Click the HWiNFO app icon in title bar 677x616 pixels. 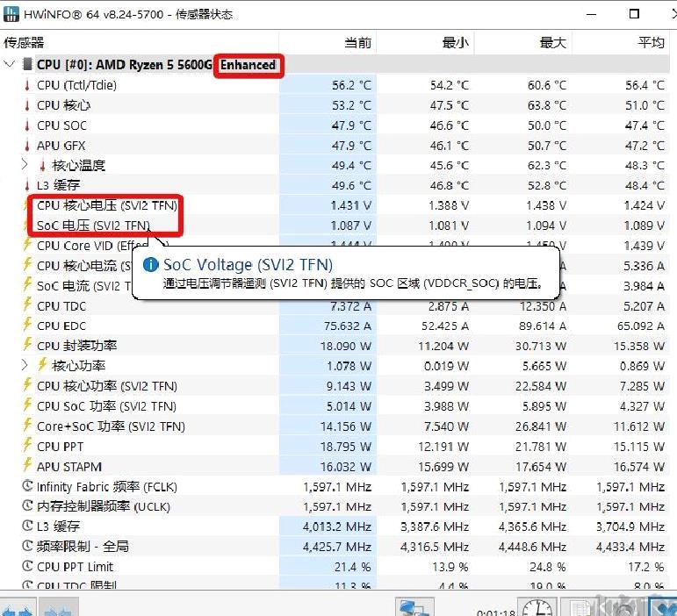pyautogui.click(x=11, y=14)
